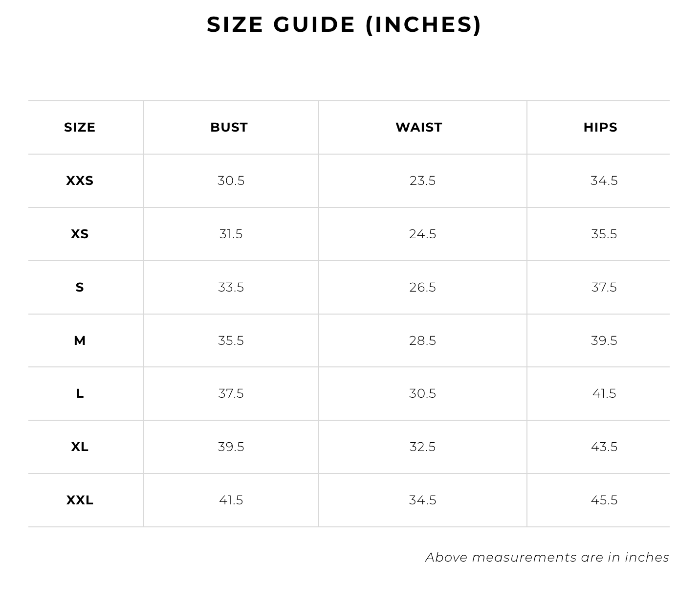Click the L size row label
The image size is (700, 589).
(x=80, y=393)
